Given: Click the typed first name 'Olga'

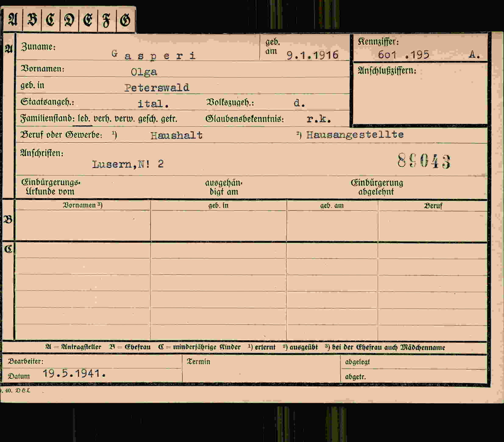Looking at the screenshot, I should coord(144,72).
